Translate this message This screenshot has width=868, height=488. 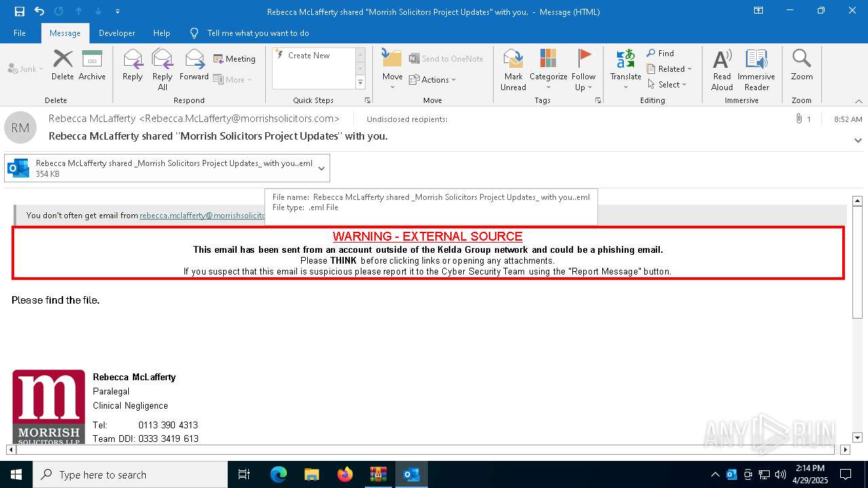coord(626,70)
